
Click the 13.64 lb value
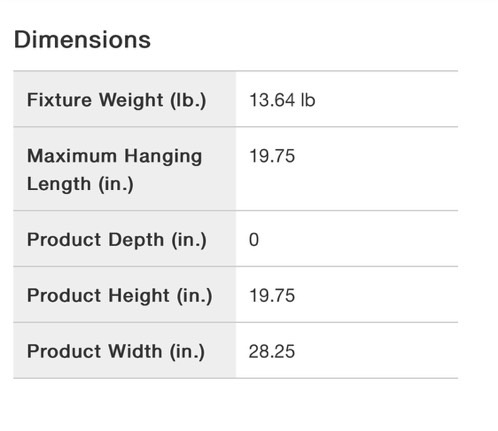282,100
